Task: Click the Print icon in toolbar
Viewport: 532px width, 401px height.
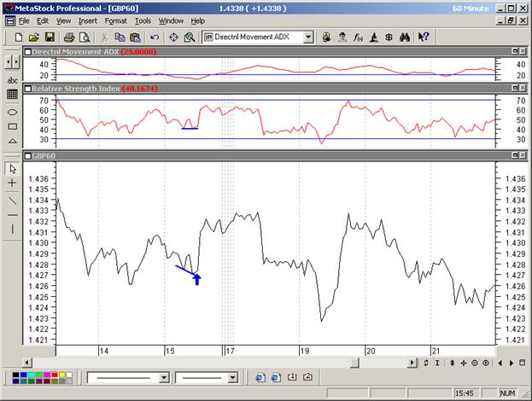Action: click(x=68, y=38)
